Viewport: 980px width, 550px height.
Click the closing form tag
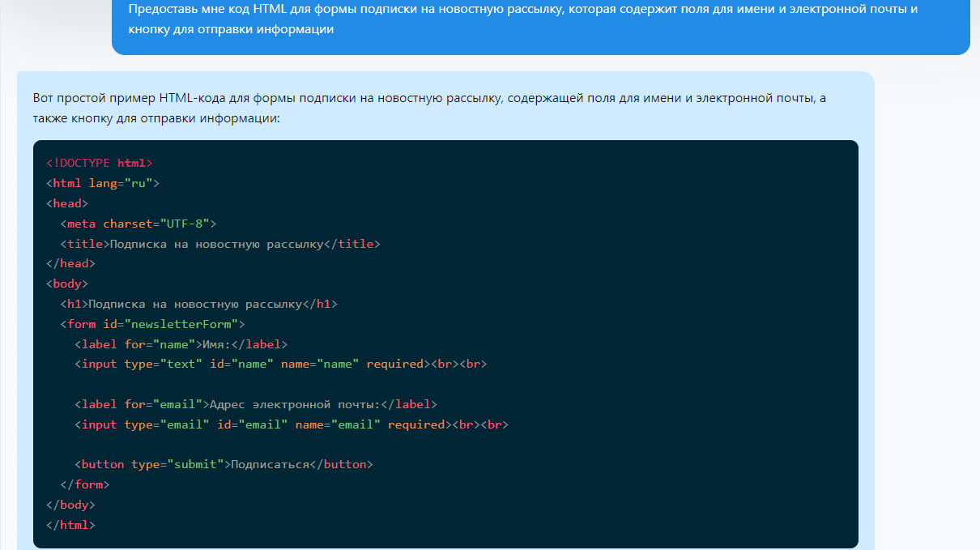click(x=85, y=484)
